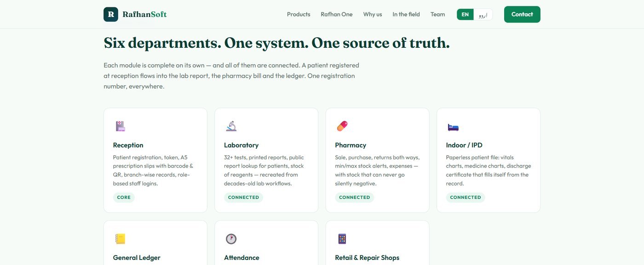Image resolution: width=644 pixels, height=265 pixels.
Task: Click the CONNECTED badge on Laboratory card
Action: click(x=243, y=197)
